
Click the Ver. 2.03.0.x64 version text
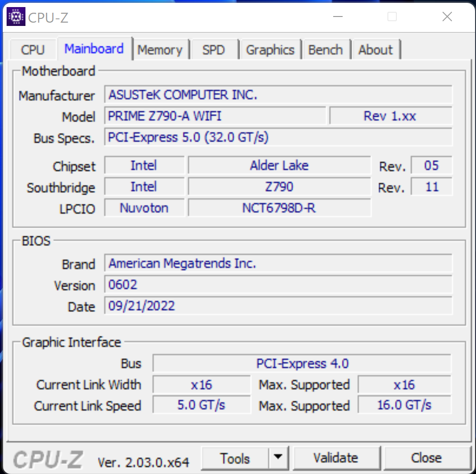143,462
